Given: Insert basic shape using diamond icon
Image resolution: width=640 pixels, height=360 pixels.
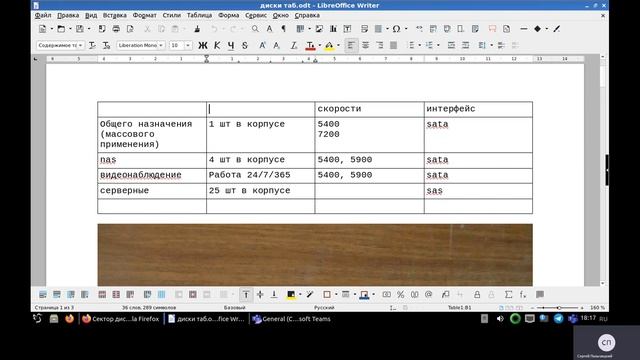Looking at the screenshot, I should point(538,29).
